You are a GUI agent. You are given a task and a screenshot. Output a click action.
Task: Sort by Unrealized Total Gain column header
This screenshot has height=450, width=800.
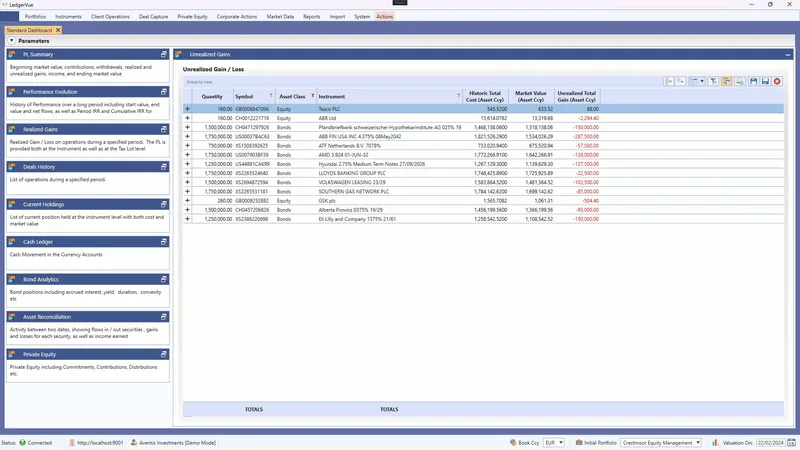coord(577,96)
